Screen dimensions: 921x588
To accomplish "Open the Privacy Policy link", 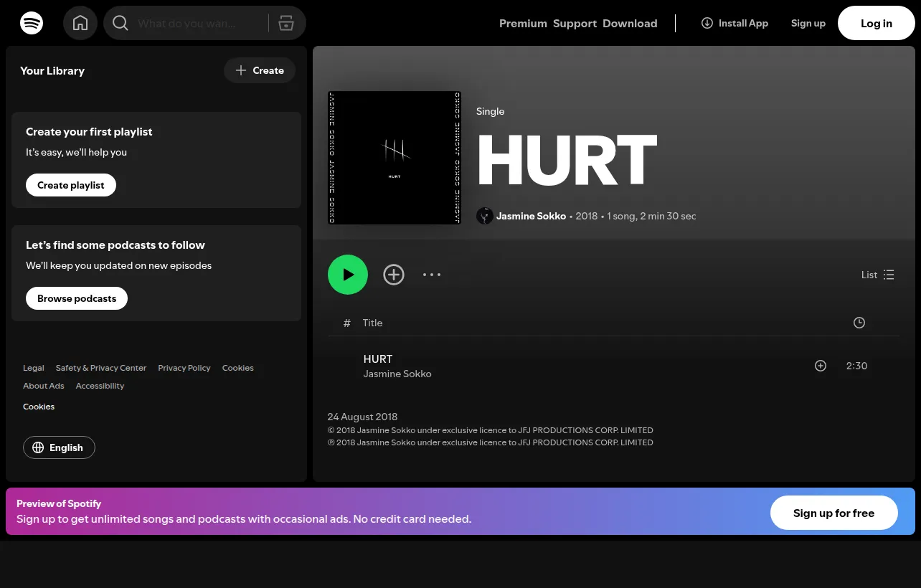I will click(x=184, y=368).
